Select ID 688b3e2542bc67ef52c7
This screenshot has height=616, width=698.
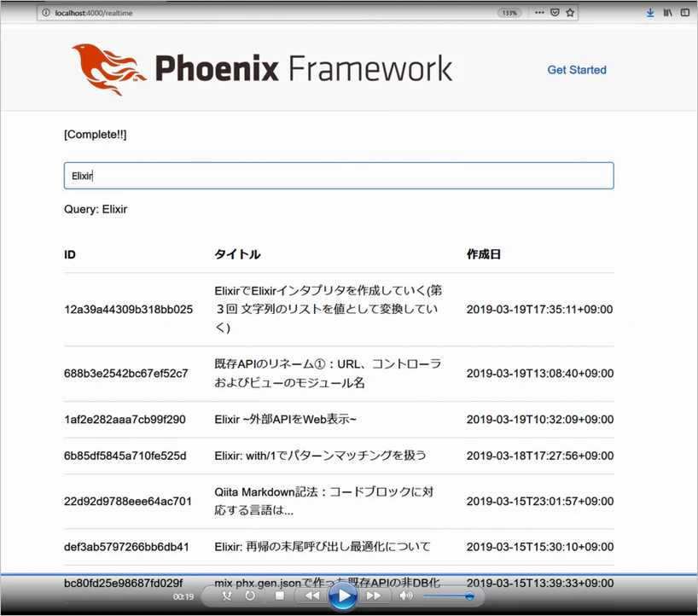126,374
